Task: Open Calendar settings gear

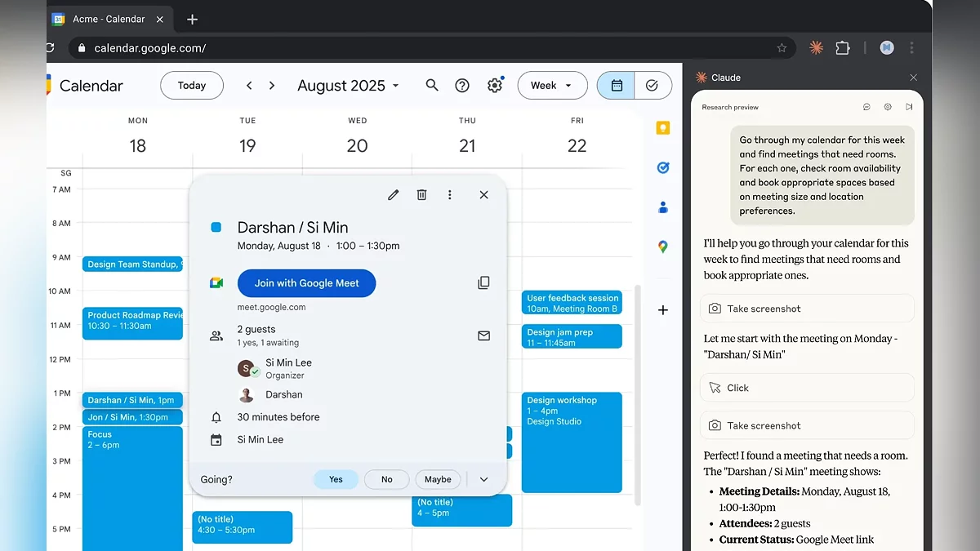Action: click(x=495, y=86)
